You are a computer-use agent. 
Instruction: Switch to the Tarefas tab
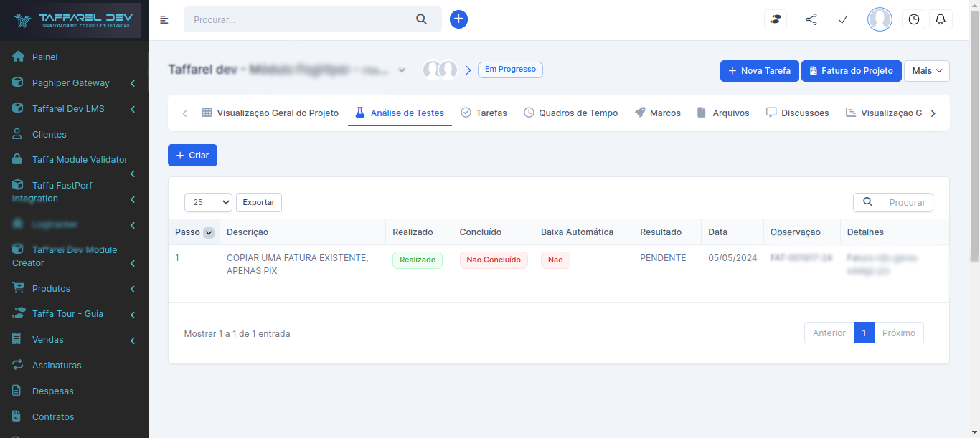click(484, 113)
